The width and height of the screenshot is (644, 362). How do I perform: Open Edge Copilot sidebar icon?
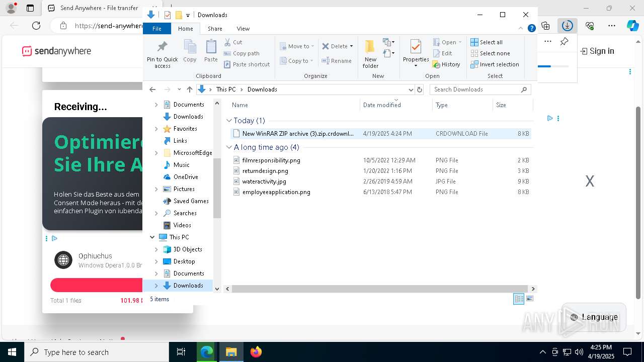coord(632,26)
